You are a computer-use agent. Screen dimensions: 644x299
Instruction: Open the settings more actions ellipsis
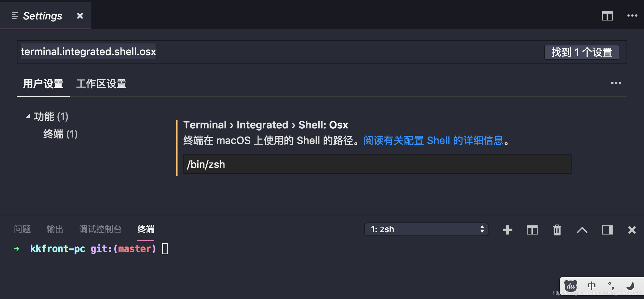(x=616, y=83)
